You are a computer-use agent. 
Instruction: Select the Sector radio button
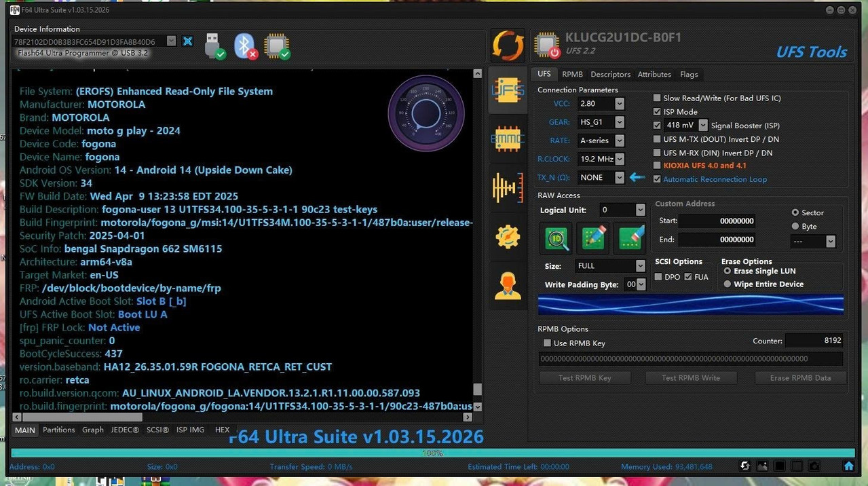795,212
